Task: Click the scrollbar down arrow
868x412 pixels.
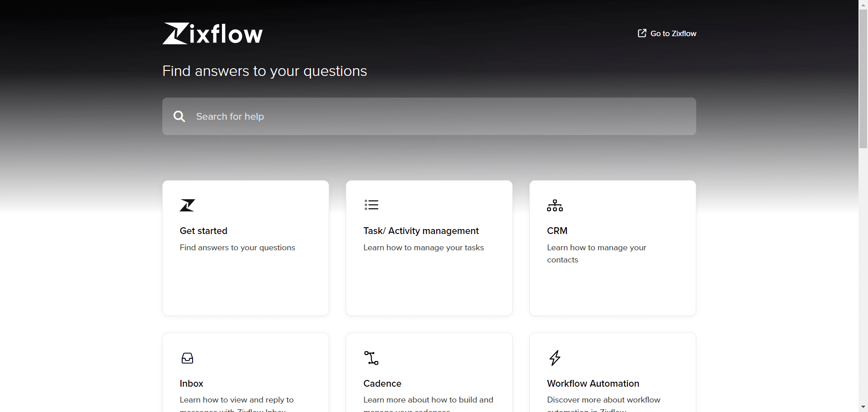Action: pyautogui.click(x=863, y=407)
